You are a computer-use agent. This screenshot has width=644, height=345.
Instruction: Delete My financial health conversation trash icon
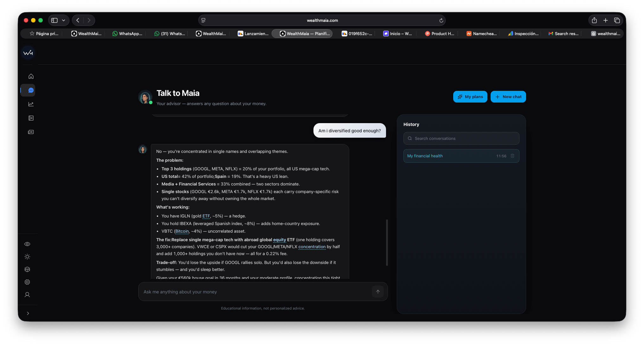pos(512,156)
